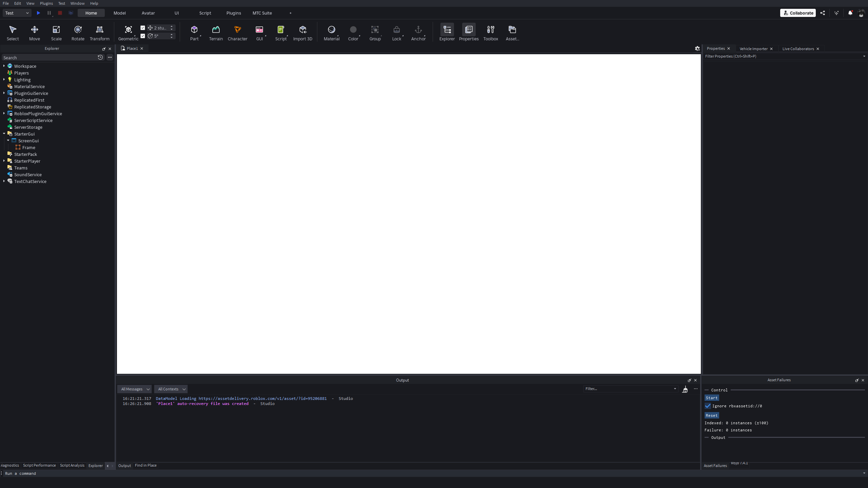The height and width of the screenshot is (488, 868).
Task: Select the Group tool
Action: coord(375,32)
